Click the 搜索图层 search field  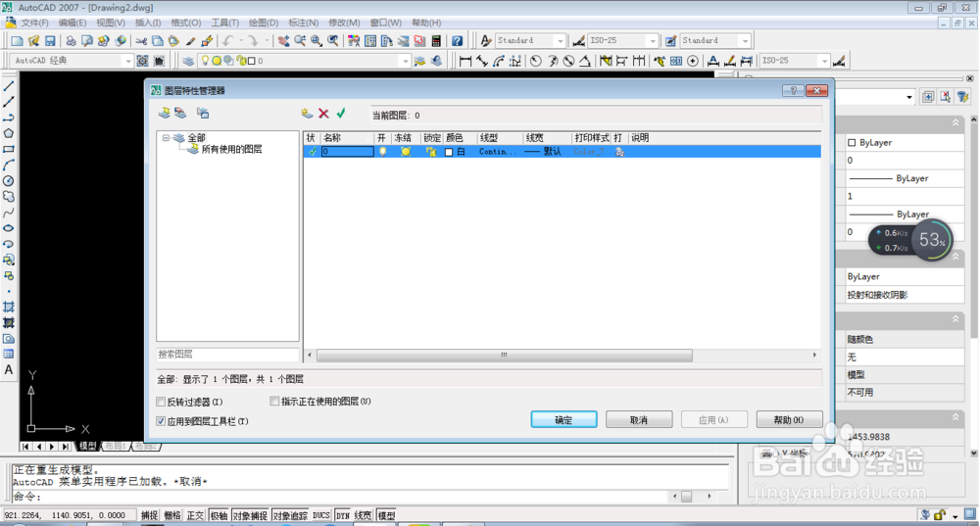(x=227, y=355)
